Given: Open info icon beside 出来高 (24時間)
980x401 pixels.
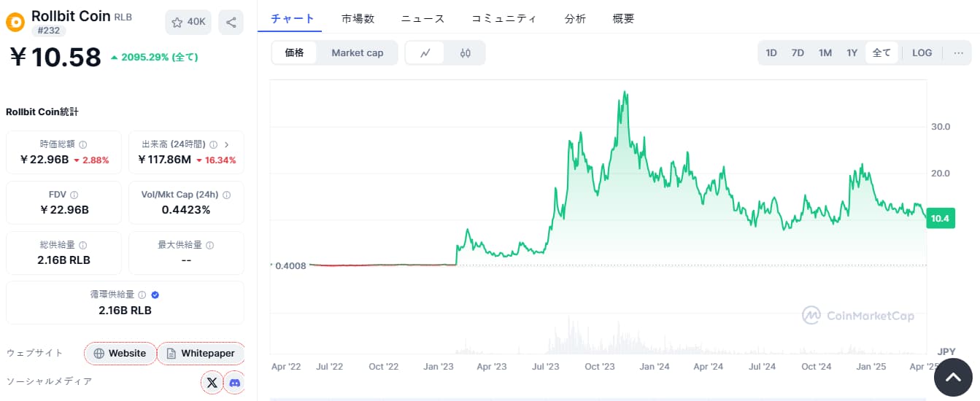Looking at the screenshot, I should pyautogui.click(x=212, y=144).
